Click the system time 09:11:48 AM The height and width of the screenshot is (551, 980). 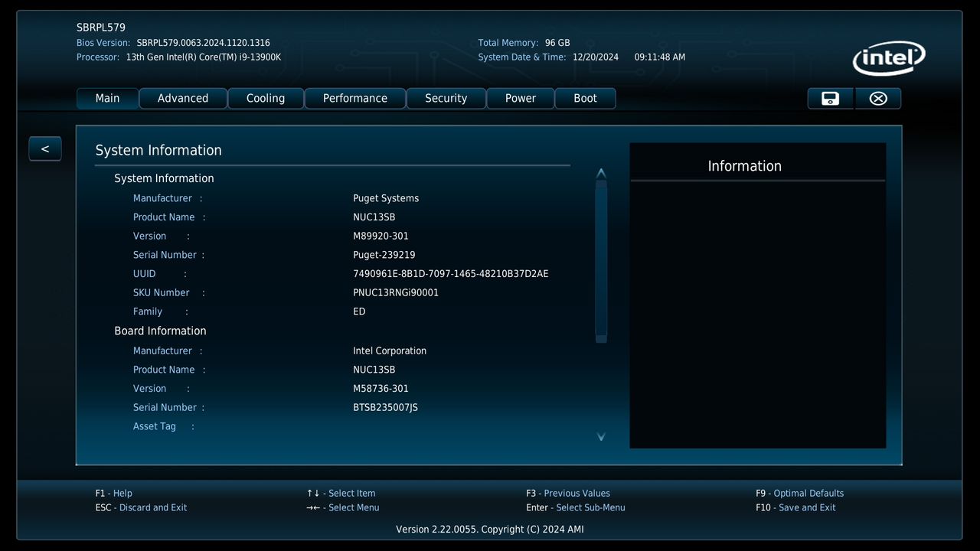tap(660, 57)
